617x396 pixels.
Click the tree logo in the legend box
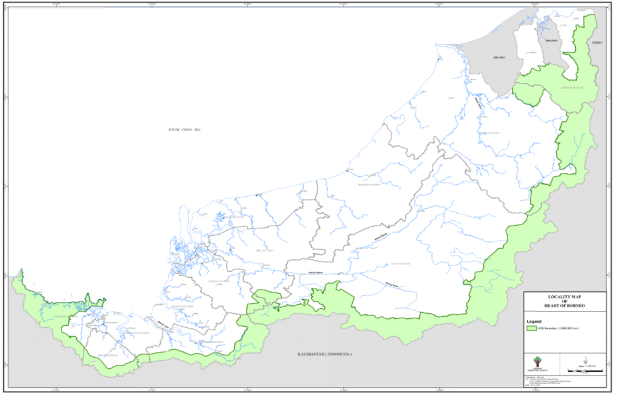coord(537,362)
